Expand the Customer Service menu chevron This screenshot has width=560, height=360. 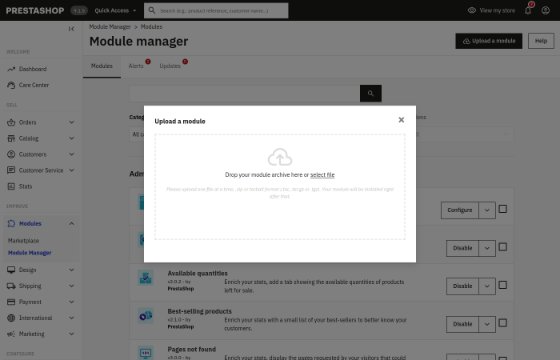(x=71, y=170)
